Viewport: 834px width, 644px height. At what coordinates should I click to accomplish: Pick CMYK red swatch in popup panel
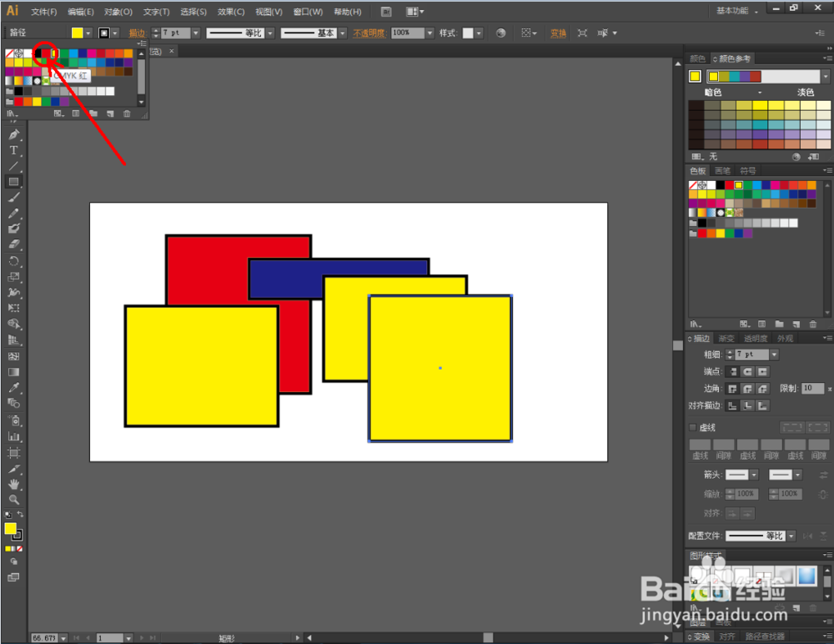click(46, 53)
